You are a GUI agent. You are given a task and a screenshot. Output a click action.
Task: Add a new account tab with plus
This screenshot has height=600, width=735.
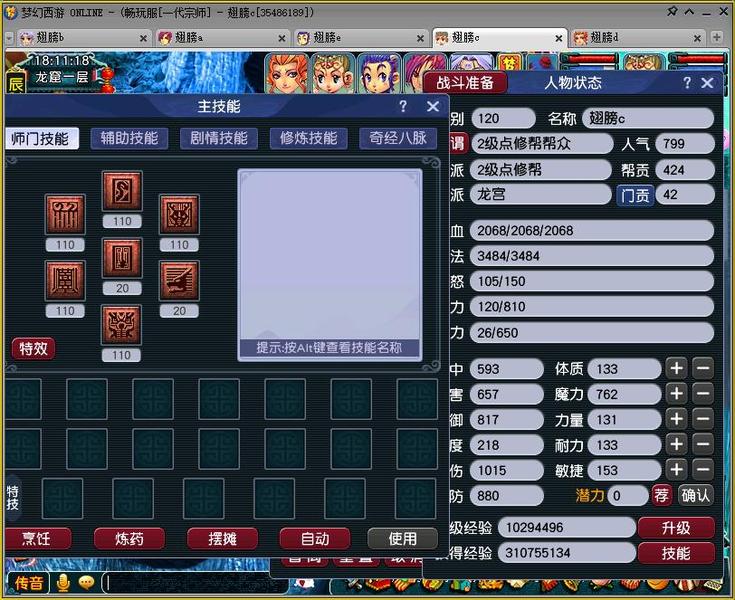(x=716, y=37)
